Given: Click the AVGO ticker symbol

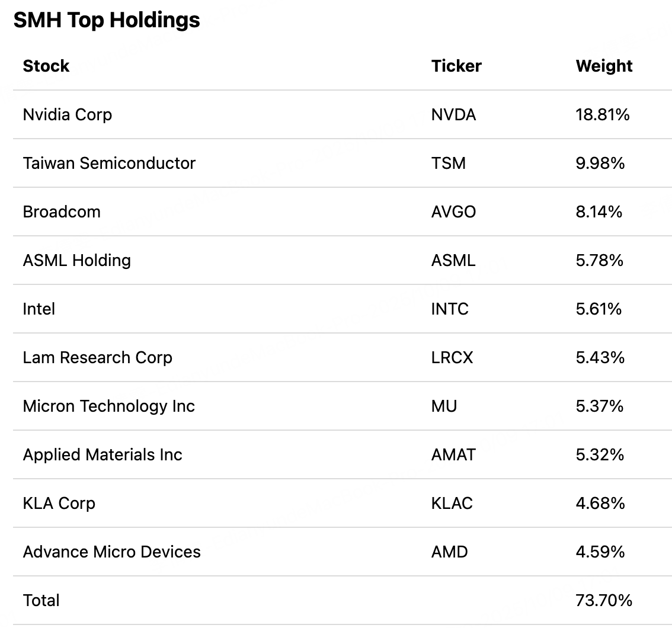Looking at the screenshot, I should point(453,212).
